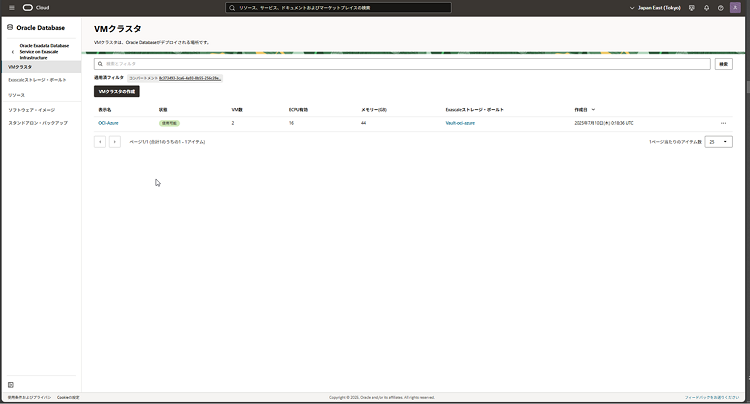The height and width of the screenshot is (404, 750).
Task: Open the user profile avatar menu
Action: point(735,7)
